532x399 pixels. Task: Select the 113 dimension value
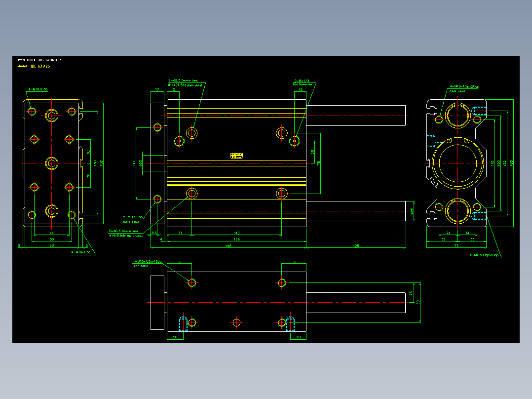[x=236, y=233]
